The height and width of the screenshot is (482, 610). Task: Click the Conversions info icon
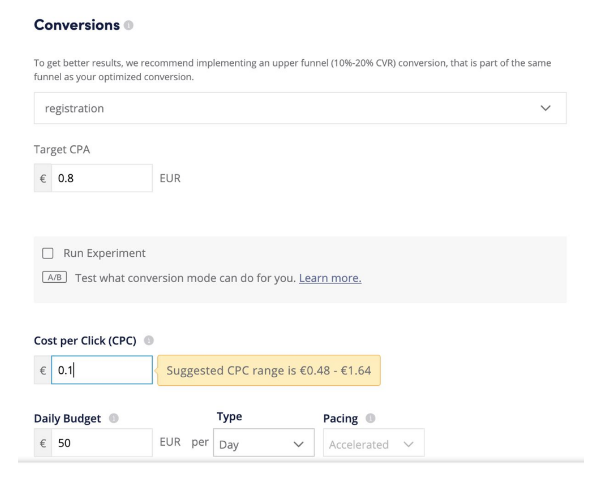pos(128,25)
